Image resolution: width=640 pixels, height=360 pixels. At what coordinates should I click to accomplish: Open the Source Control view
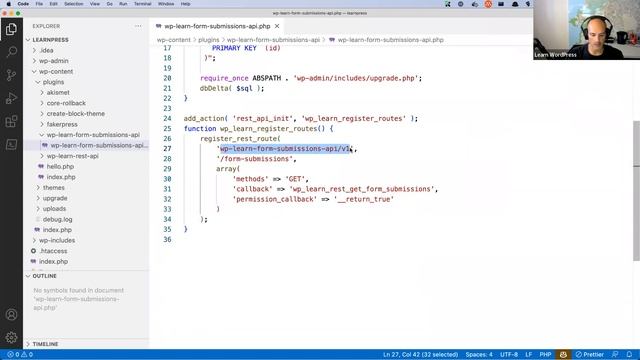point(11,75)
